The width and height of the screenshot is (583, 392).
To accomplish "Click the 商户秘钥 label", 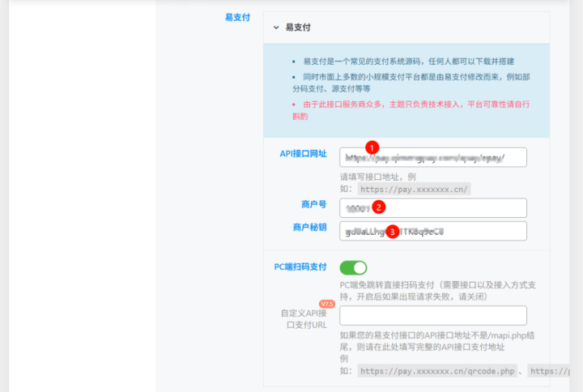I will (x=309, y=228).
